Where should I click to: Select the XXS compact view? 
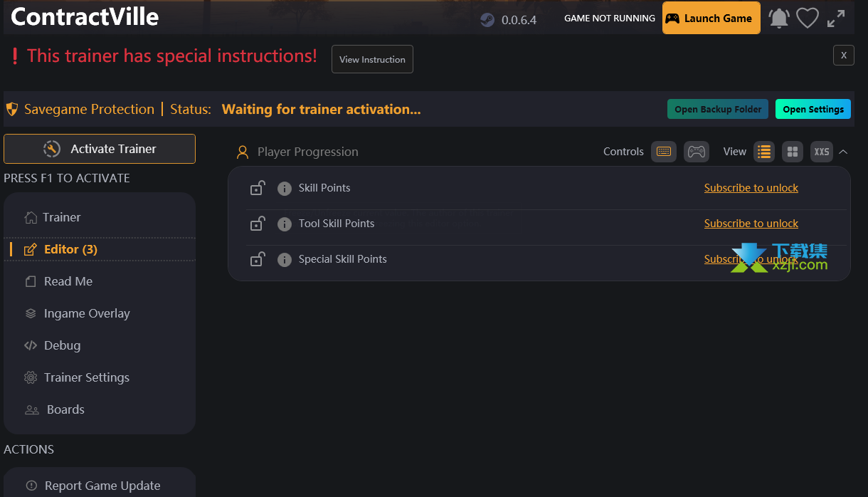[x=822, y=152]
